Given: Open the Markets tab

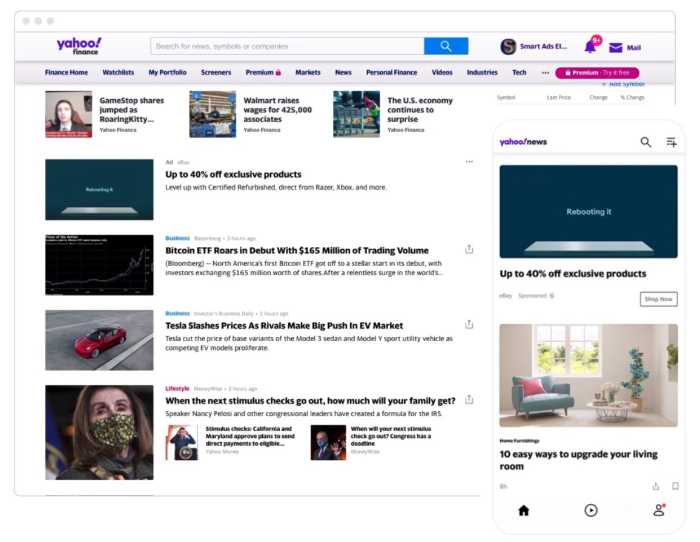Looking at the screenshot, I should [x=308, y=72].
